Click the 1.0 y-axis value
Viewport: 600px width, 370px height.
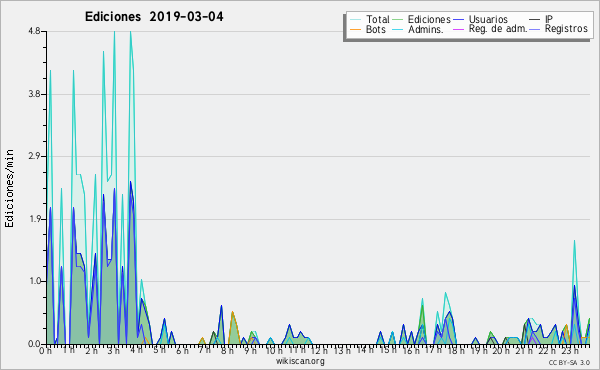tap(34, 281)
